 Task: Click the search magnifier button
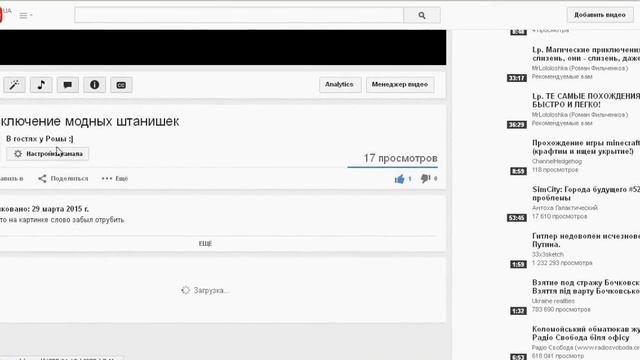pyautogui.click(x=422, y=16)
